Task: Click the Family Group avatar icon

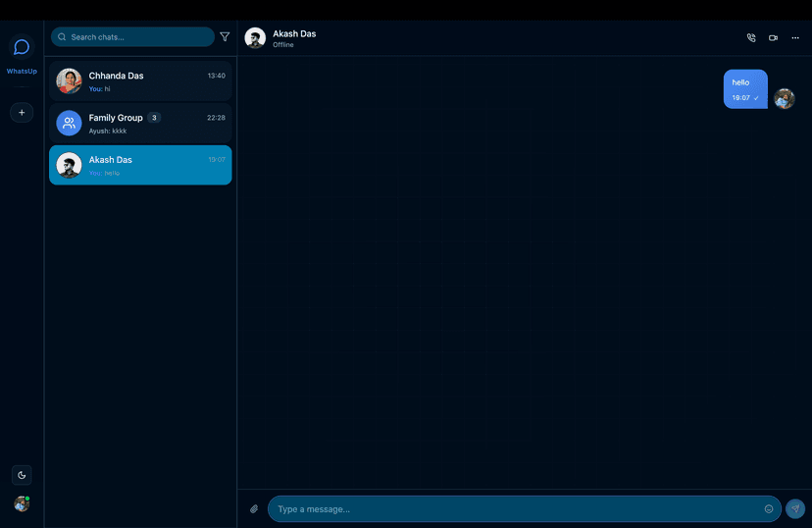Action: click(69, 123)
